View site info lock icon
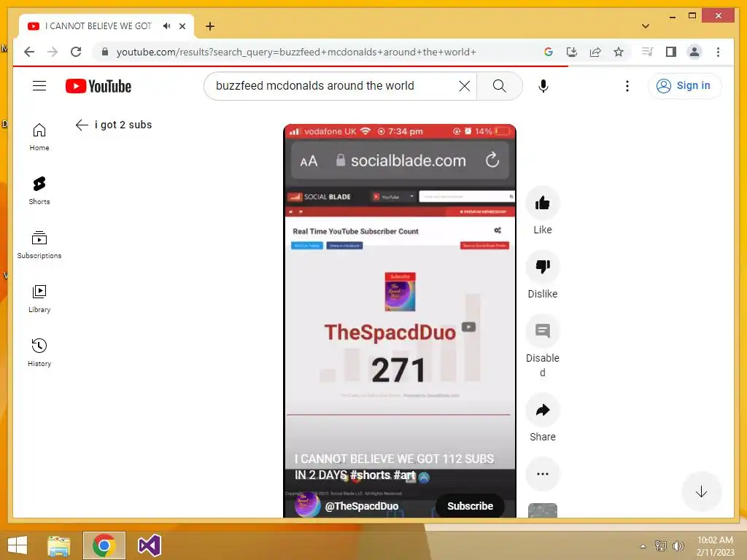Screen dimensions: 747x560 pyautogui.click(x=105, y=52)
